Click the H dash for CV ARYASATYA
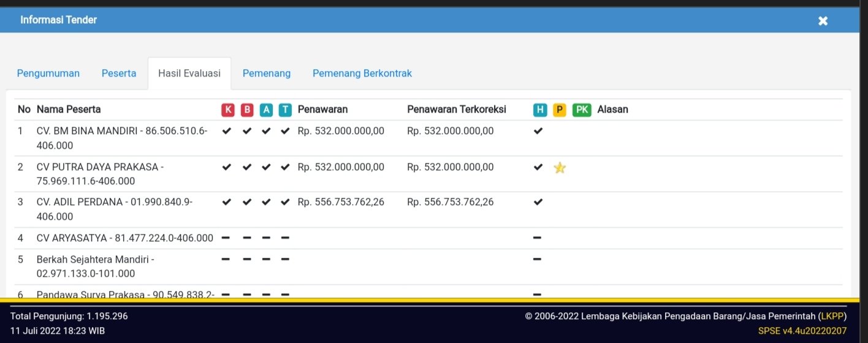The width and height of the screenshot is (868, 343). click(x=537, y=238)
